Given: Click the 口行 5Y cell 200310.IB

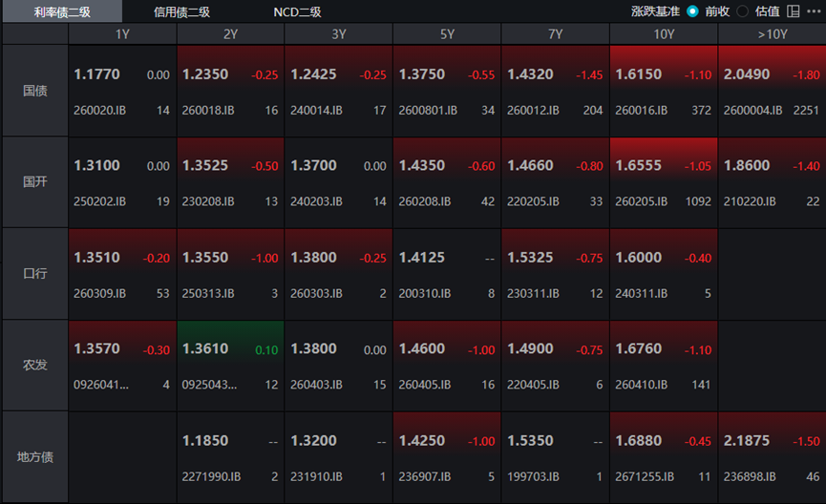Looking at the screenshot, I should (x=447, y=274).
